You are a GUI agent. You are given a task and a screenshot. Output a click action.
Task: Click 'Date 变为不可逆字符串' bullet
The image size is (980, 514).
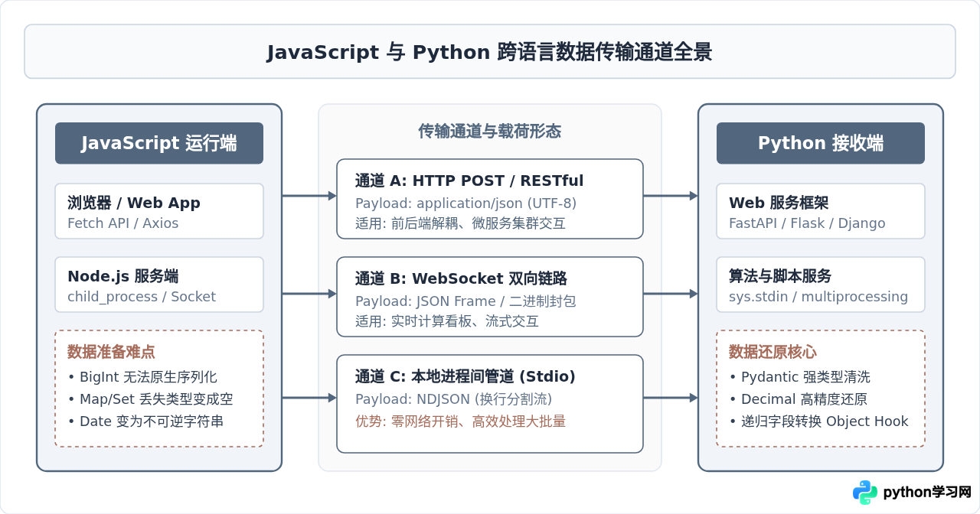(145, 421)
